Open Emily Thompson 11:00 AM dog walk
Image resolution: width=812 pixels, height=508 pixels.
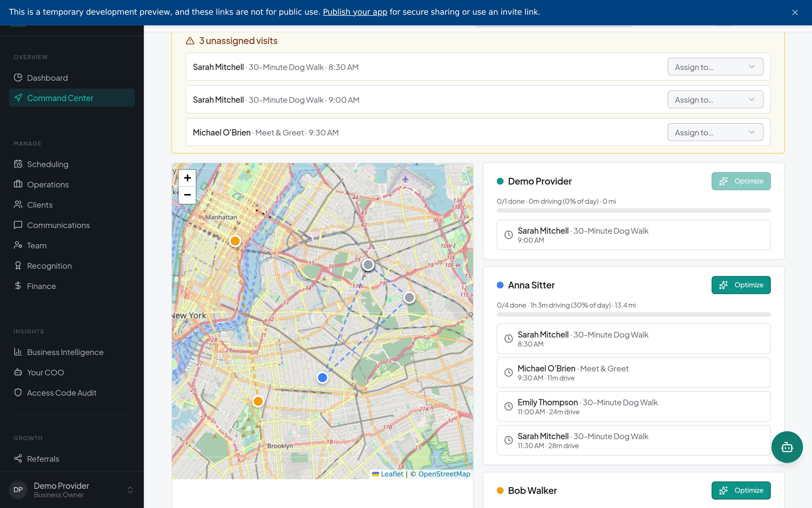click(634, 406)
